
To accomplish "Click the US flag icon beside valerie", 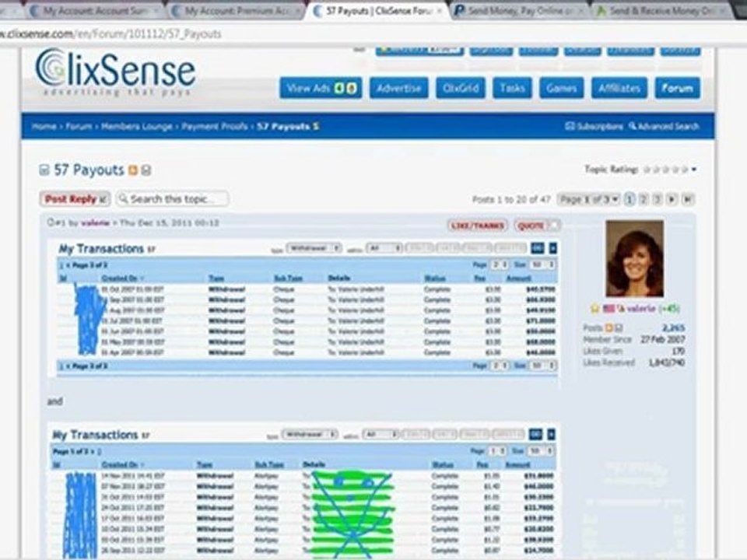I will click(x=608, y=309).
